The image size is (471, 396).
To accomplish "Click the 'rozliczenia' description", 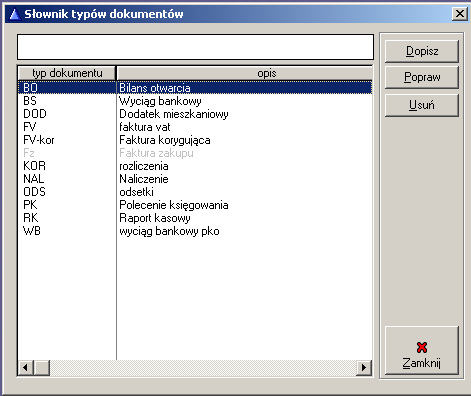I will (144, 166).
